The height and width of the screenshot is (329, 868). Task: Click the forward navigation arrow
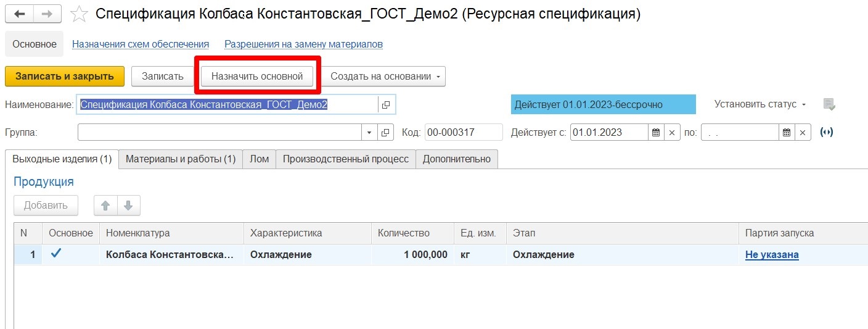click(47, 14)
